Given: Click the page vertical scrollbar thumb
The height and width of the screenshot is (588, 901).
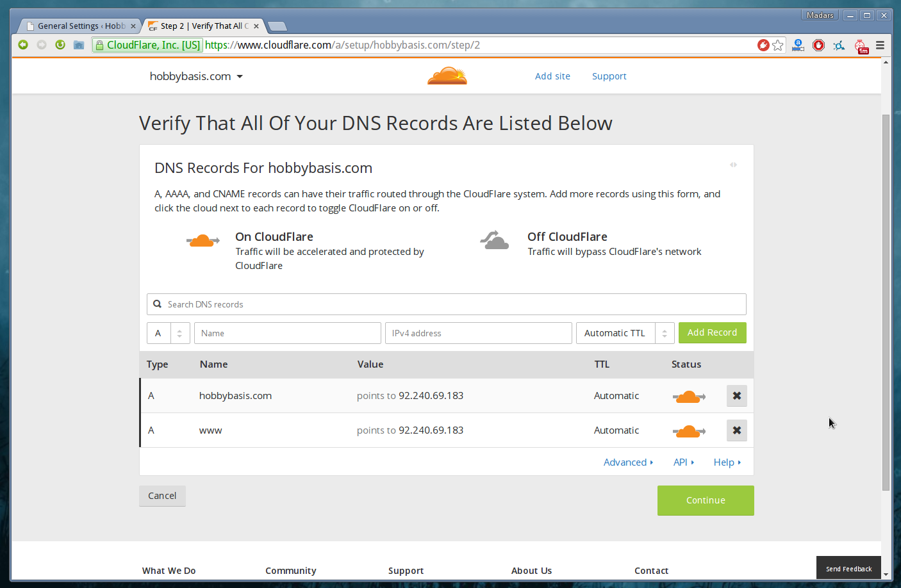Looking at the screenshot, I should [x=886, y=302].
